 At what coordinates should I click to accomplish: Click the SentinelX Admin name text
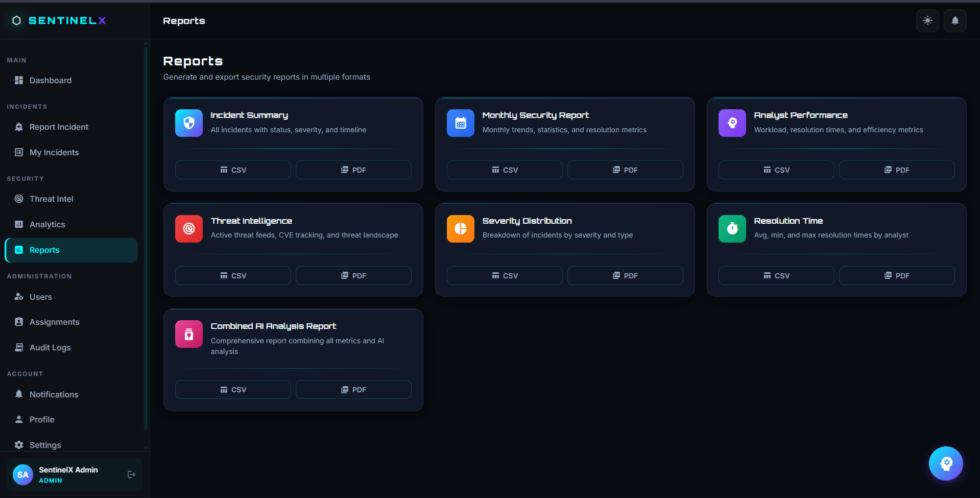(x=68, y=470)
